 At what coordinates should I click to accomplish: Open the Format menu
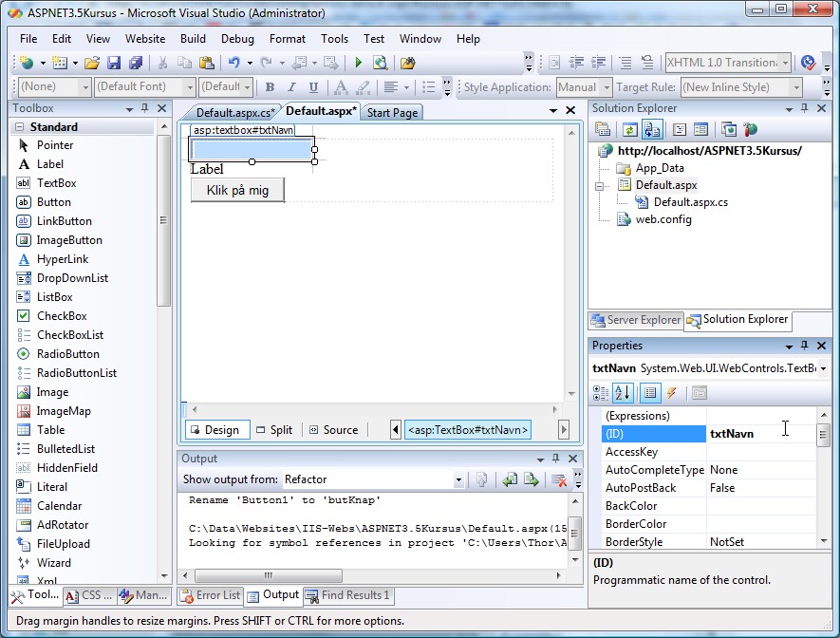point(288,39)
